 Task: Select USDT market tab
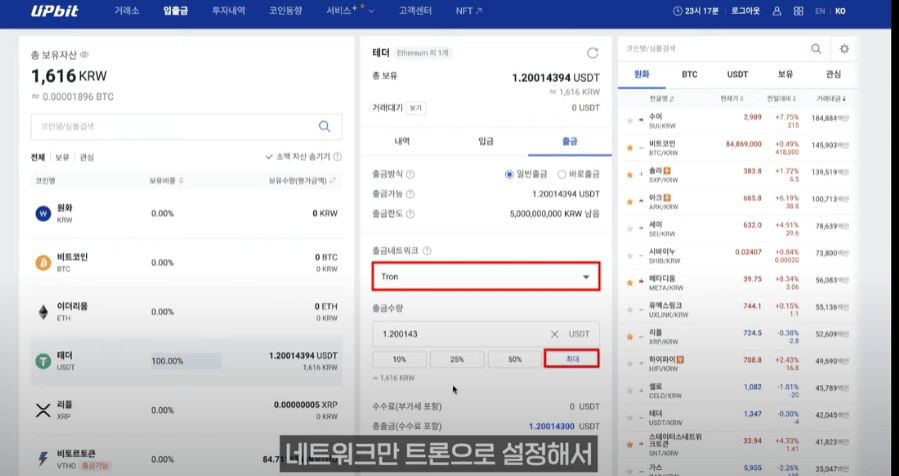[x=737, y=75]
